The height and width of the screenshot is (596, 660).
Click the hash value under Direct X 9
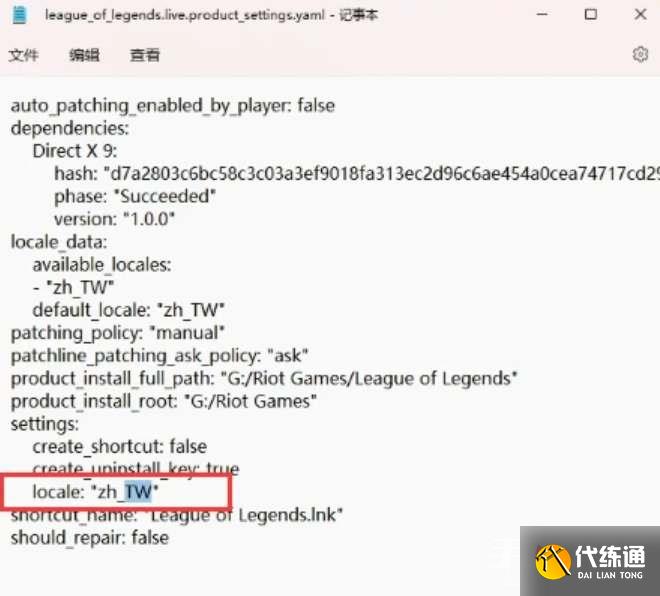pyautogui.click(x=381, y=174)
